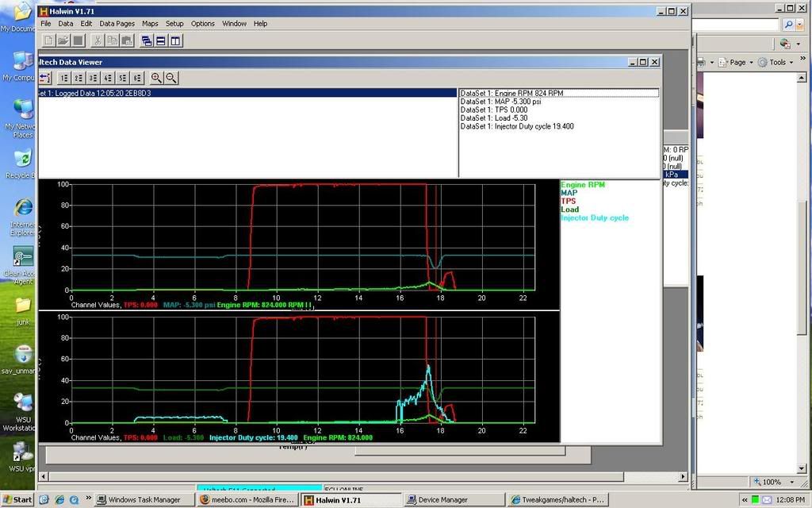Open the Maps menu
This screenshot has height=508, width=812.
tap(150, 24)
